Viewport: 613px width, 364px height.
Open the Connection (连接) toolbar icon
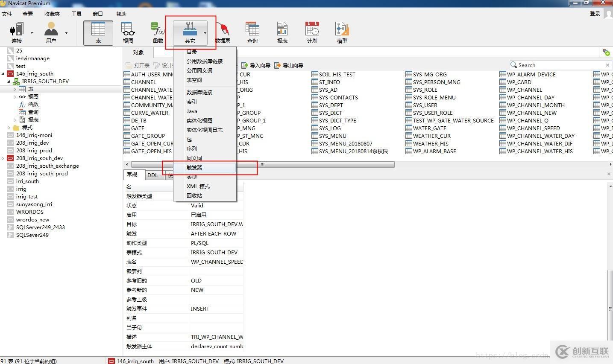tap(17, 33)
